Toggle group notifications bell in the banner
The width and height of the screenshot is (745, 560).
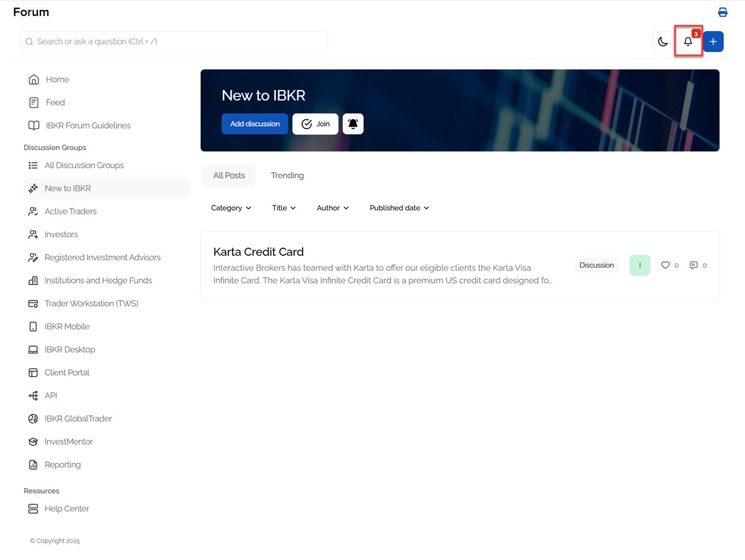[x=353, y=124]
